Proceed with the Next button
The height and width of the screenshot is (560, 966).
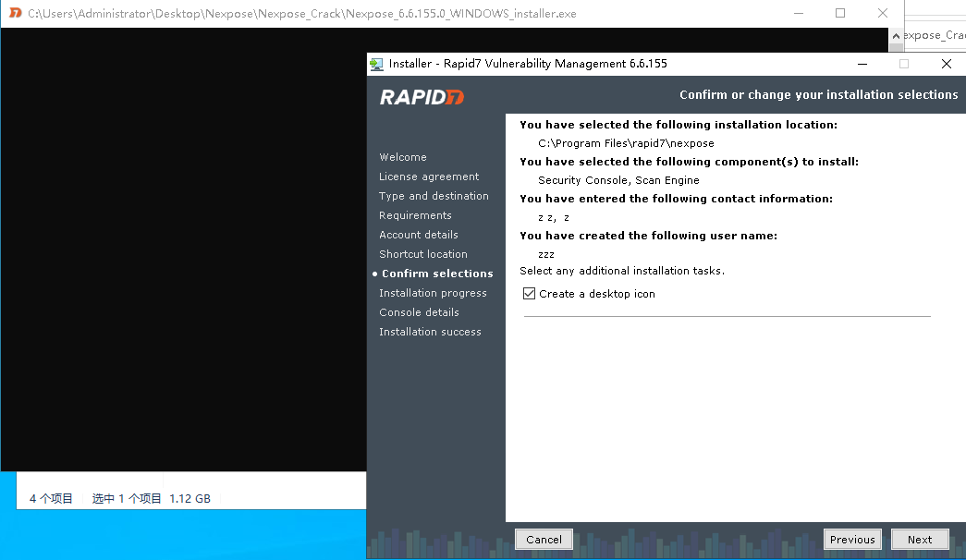point(920,540)
